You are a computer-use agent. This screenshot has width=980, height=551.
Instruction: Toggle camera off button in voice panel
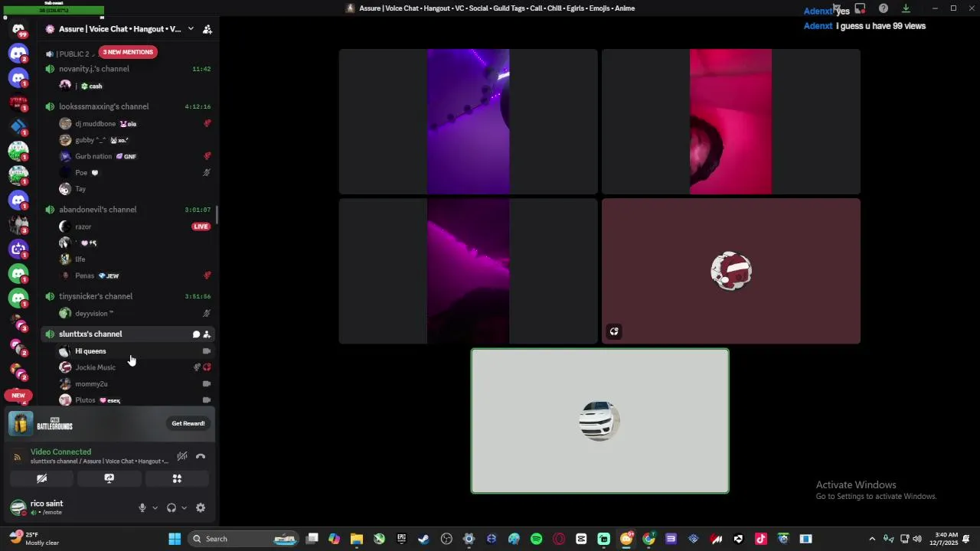(41, 478)
